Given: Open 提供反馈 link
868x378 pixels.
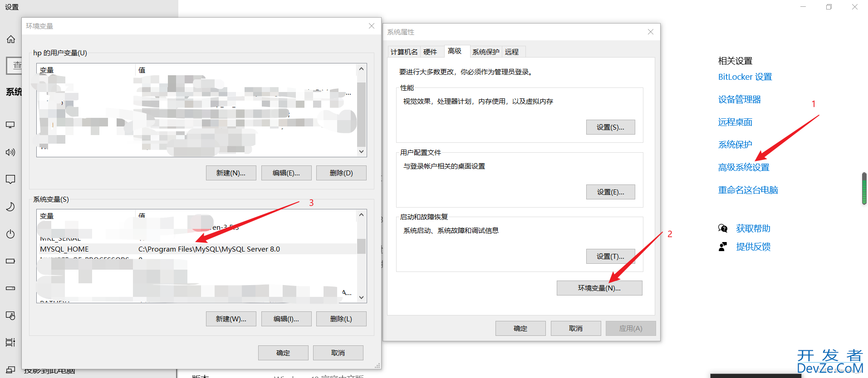Looking at the screenshot, I should (753, 247).
